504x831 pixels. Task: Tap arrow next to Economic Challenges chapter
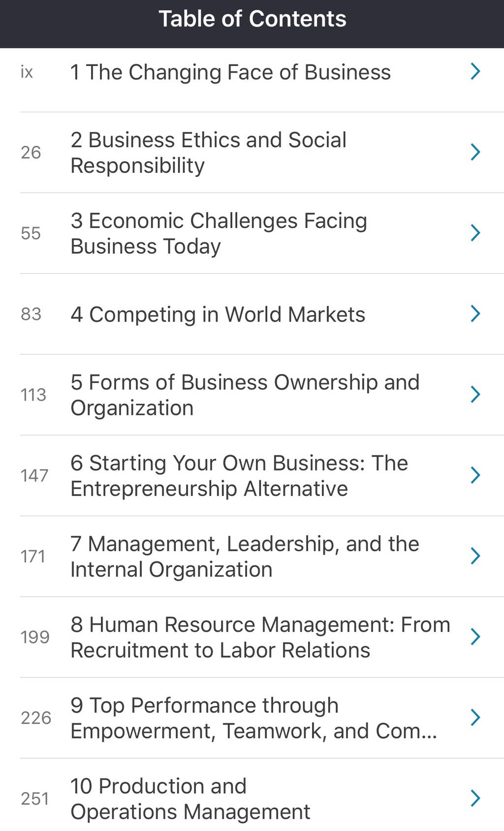point(475,233)
